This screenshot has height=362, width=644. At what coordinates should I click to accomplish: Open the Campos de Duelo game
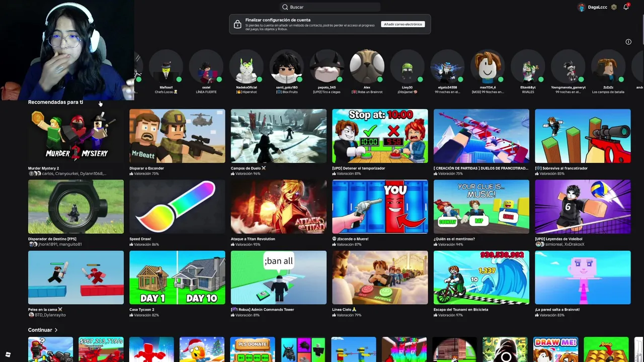279,136
